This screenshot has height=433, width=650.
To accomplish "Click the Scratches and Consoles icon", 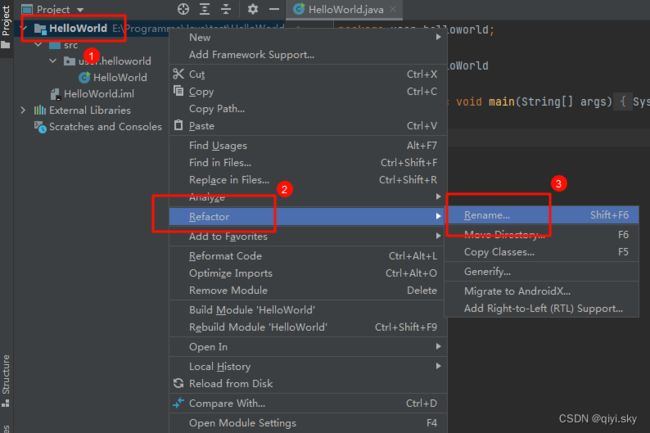I will (40, 127).
